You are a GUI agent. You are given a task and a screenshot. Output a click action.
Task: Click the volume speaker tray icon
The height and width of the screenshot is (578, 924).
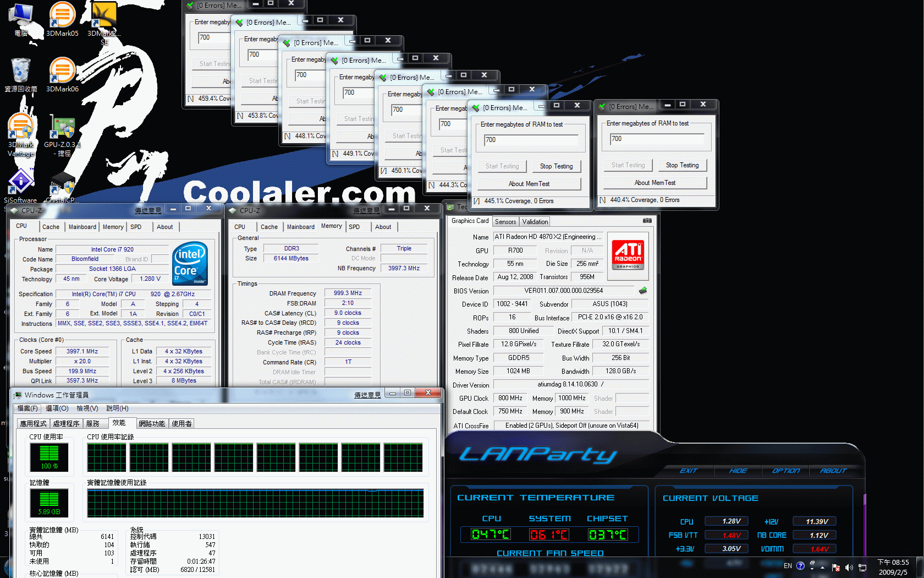point(849,568)
